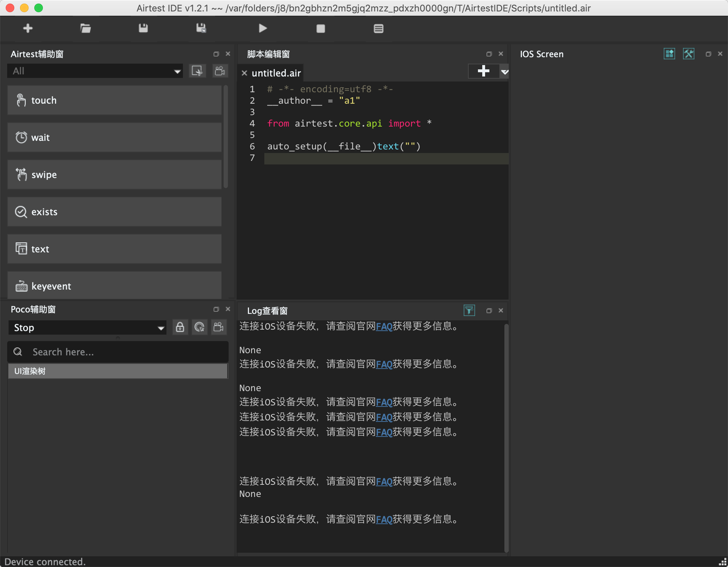The image size is (728, 567).
Task: Create a new script with the plus icon
Action: 28,28
